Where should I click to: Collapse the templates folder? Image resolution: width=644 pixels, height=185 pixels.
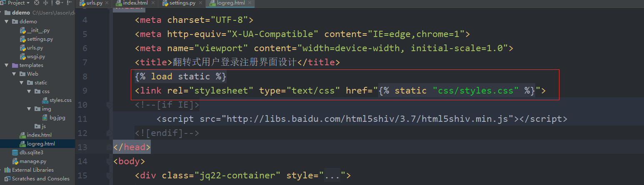pos(7,65)
